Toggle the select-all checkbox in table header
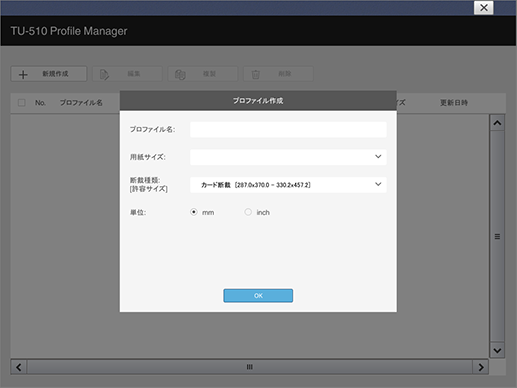Image resolution: width=517 pixels, height=388 pixels. pyautogui.click(x=22, y=103)
